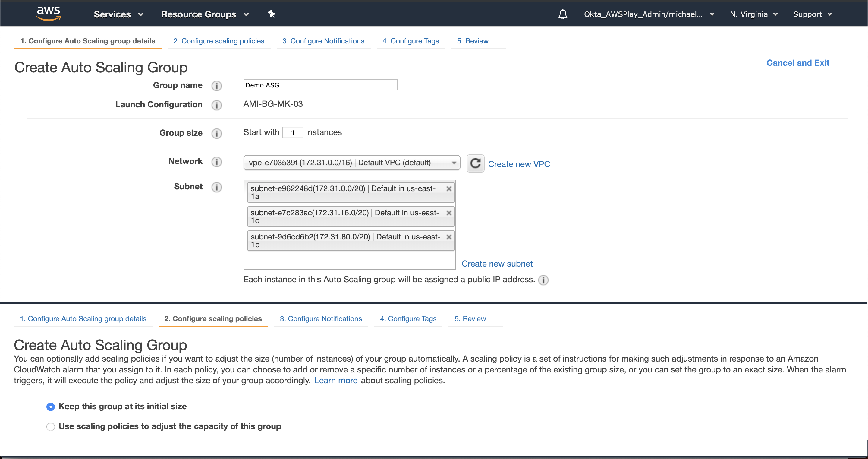Click empty area of Subnet selection box
Image resolution: width=868 pixels, height=459 pixels.
(349, 260)
